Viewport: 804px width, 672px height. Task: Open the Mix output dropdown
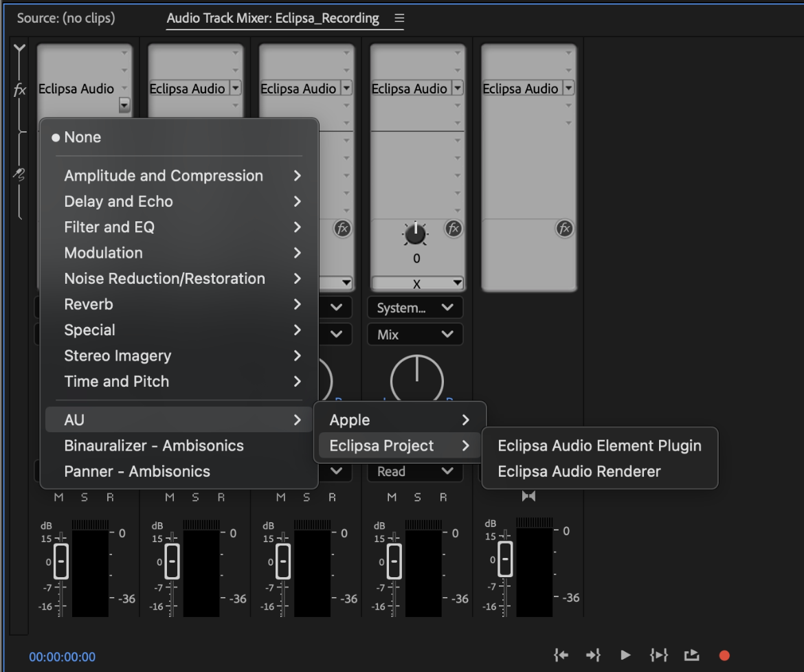[415, 335]
